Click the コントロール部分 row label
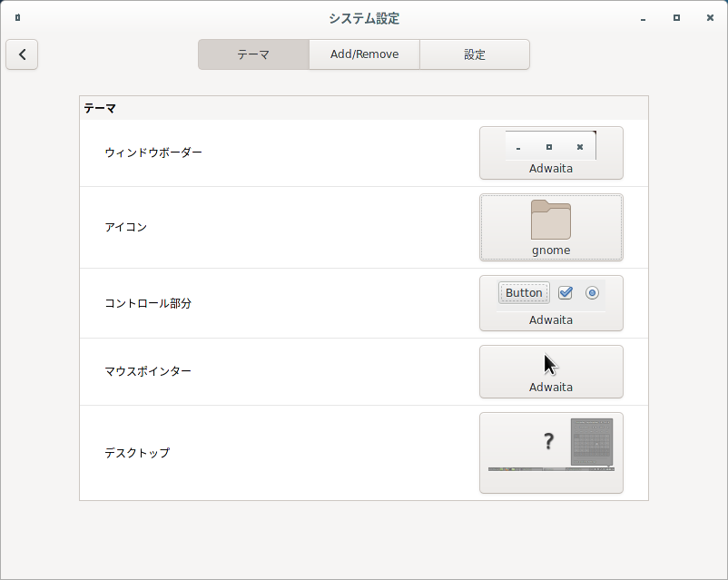The height and width of the screenshot is (580, 728). click(148, 303)
